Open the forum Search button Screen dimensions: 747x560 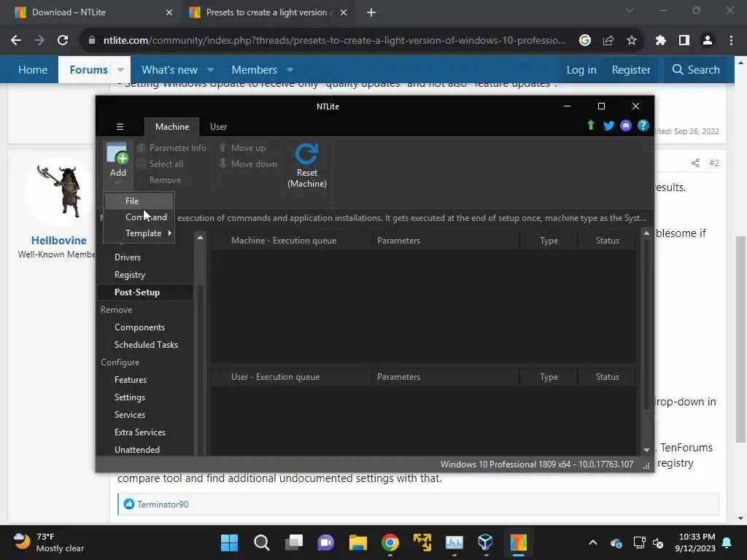[x=695, y=70]
